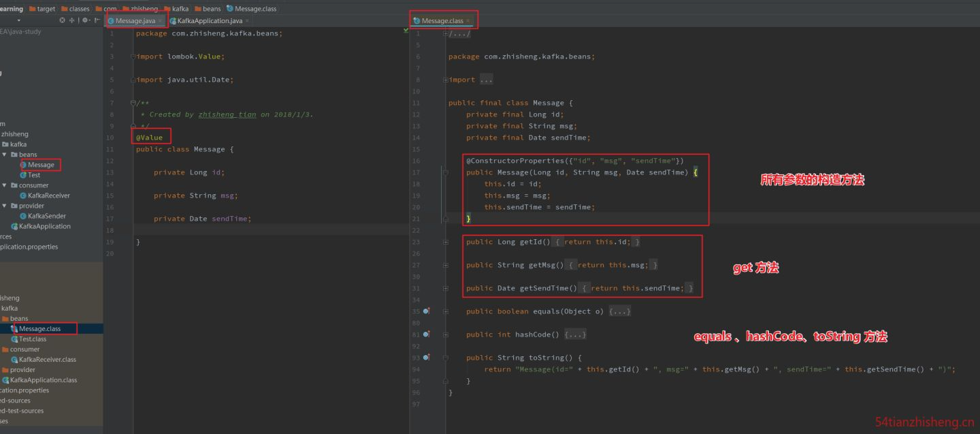Click the target folder in breadcrumb bar
Viewport: 980px width, 434px height.
(x=42, y=9)
